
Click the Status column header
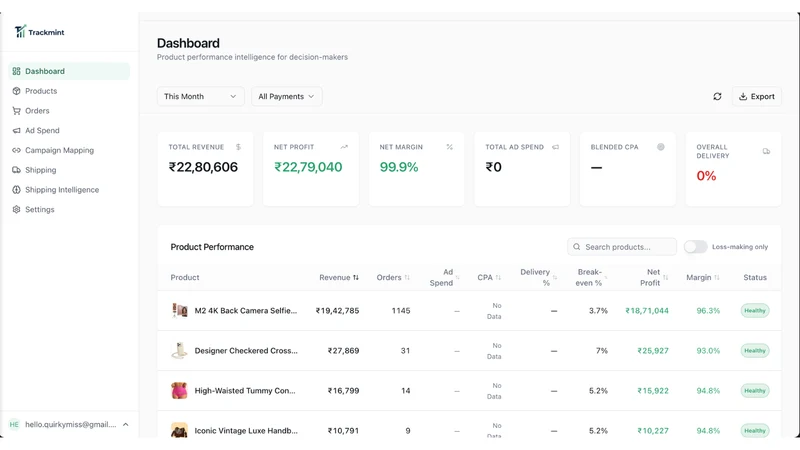755,278
